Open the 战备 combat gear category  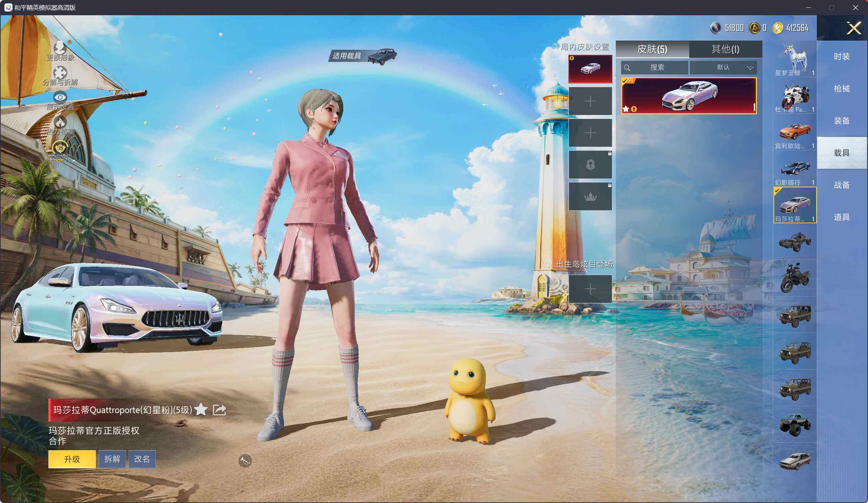click(842, 185)
